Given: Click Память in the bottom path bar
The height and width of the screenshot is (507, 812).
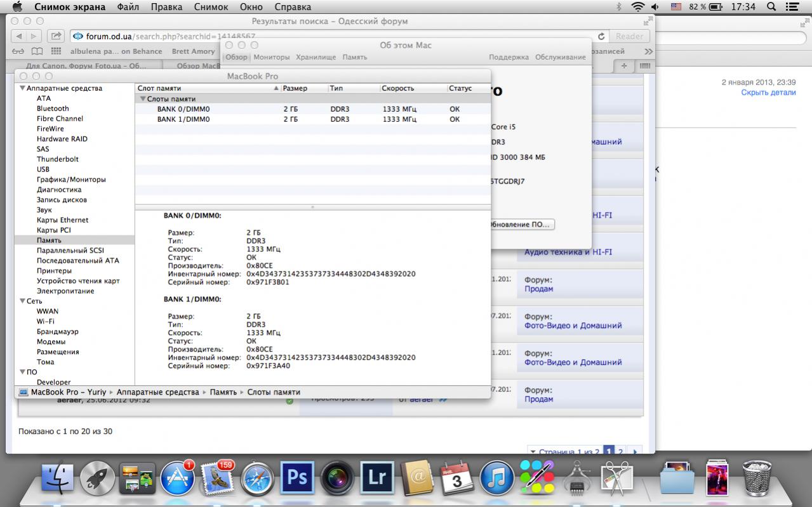Looking at the screenshot, I should (224, 392).
